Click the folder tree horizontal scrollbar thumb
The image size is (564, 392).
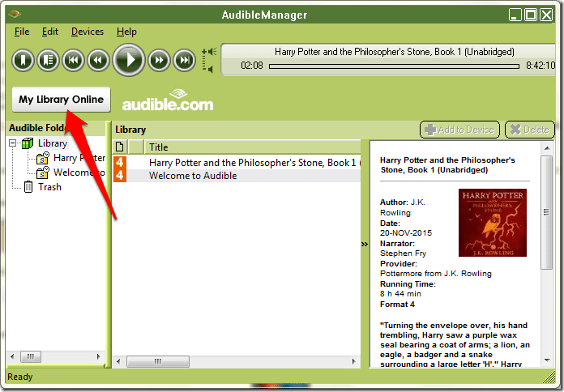pos(31,356)
